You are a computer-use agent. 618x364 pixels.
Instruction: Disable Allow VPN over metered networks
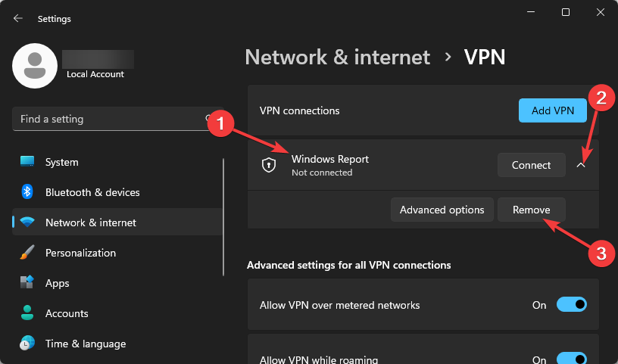tap(572, 305)
